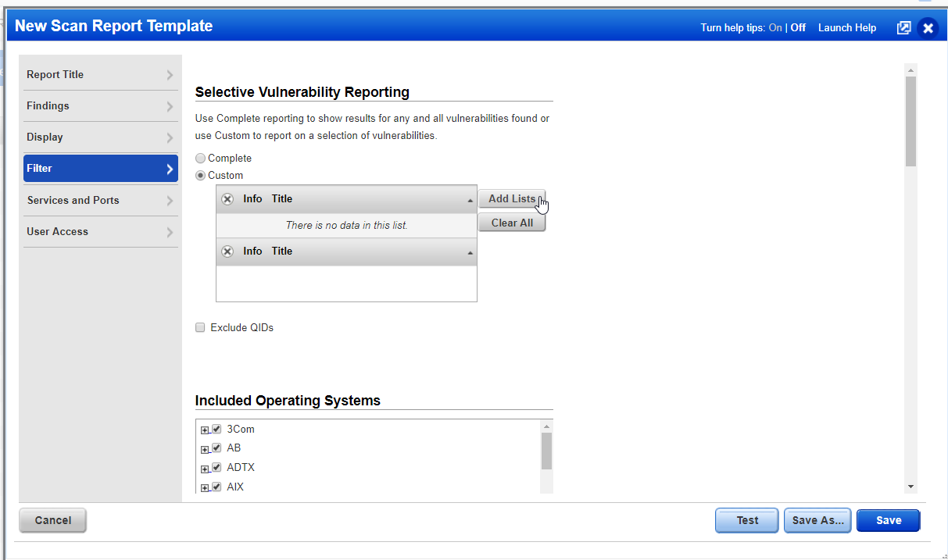Click the Add Lists button
Image resolution: width=948 pixels, height=560 pixels.
click(511, 198)
